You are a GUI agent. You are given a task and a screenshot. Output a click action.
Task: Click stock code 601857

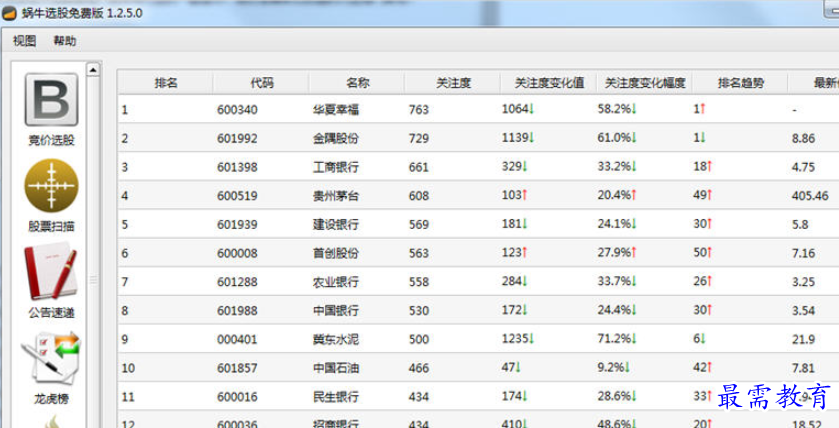(x=237, y=368)
